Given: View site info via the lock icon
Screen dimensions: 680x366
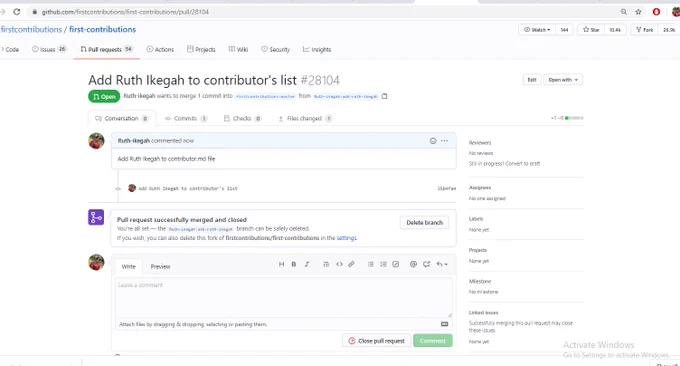Looking at the screenshot, I should coord(35,12).
